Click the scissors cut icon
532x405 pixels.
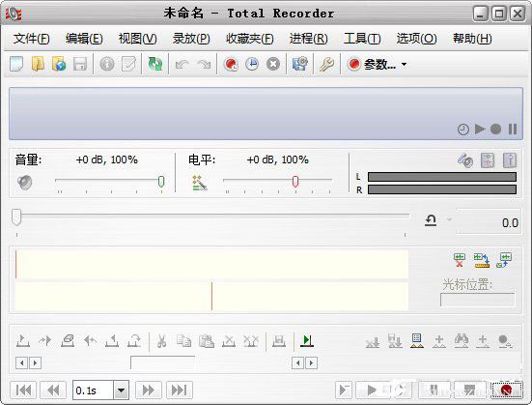click(162, 341)
